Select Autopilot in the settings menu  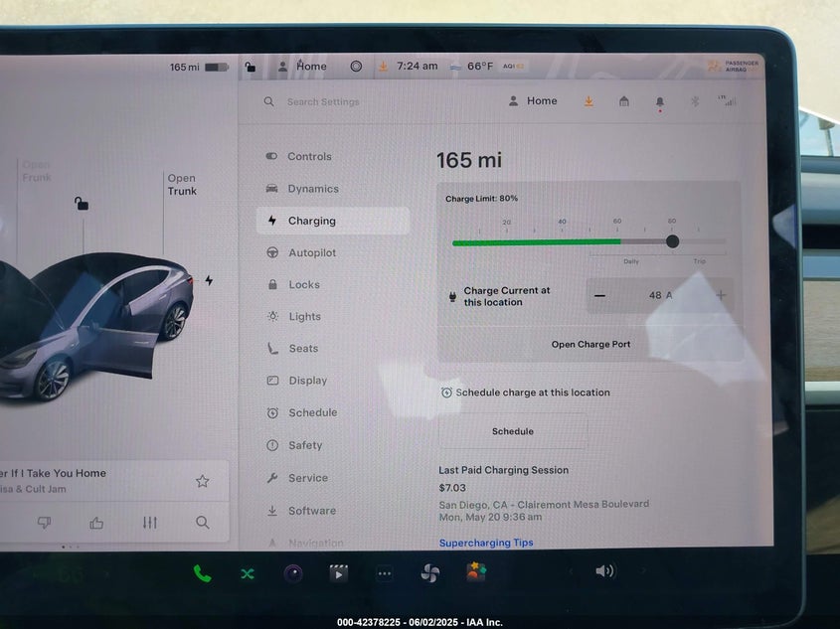[x=311, y=253]
